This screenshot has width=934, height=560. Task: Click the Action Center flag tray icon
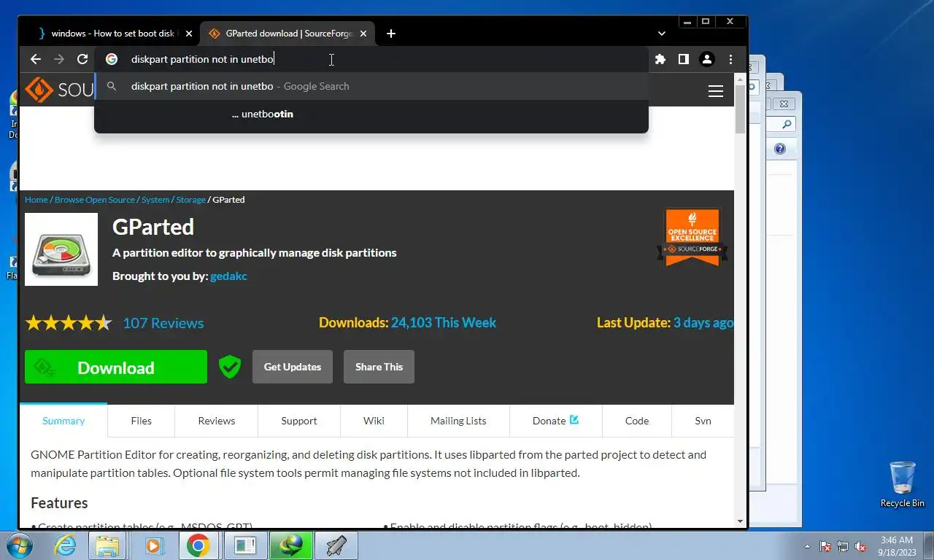click(825, 546)
